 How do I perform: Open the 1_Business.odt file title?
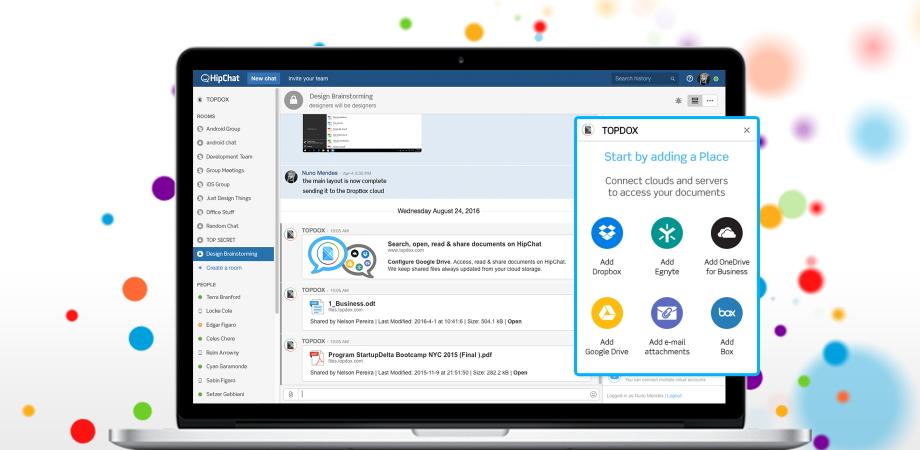pyautogui.click(x=352, y=304)
